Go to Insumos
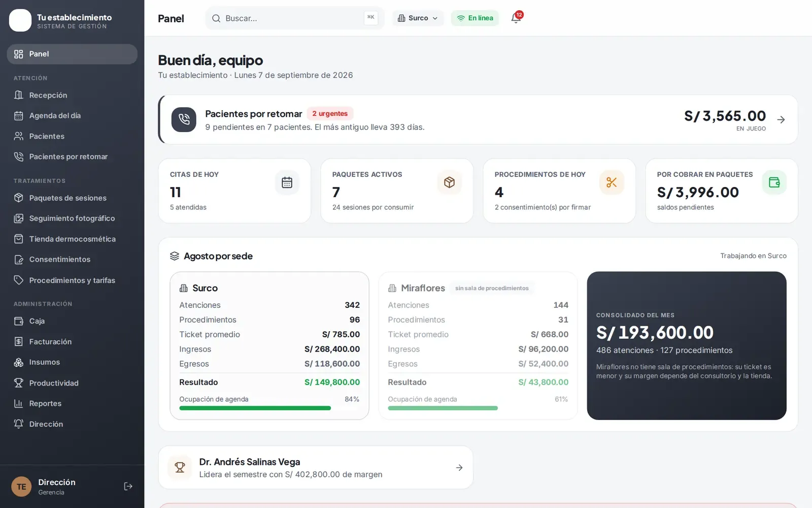The height and width of the screenshot is (508, 812). (x=72, y=362)
